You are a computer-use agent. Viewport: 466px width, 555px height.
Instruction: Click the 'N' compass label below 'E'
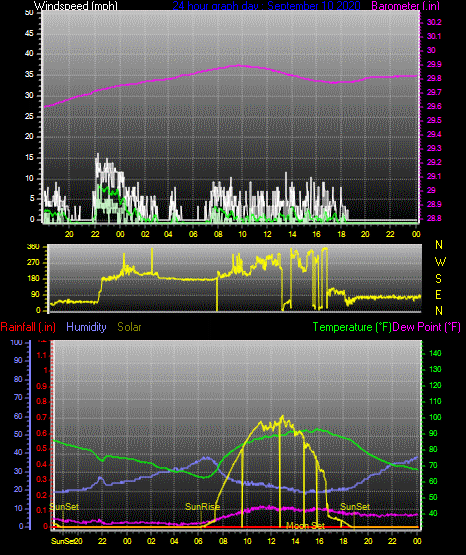click(439, 311)
